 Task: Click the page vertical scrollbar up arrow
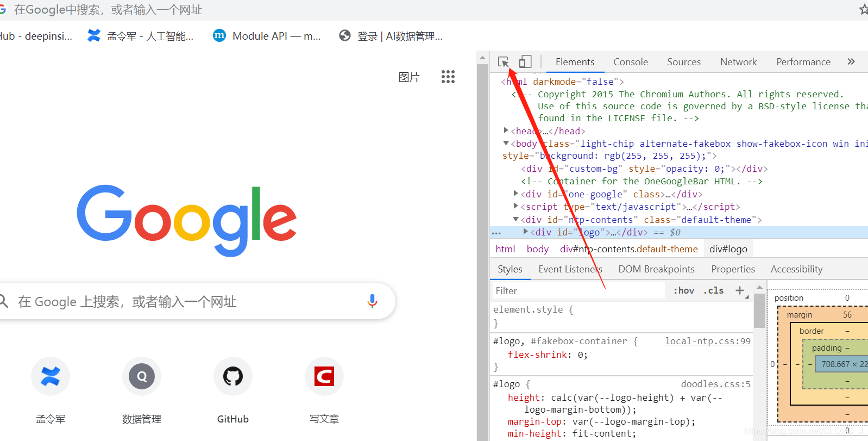pyautogui.click(x=482, y=57)
